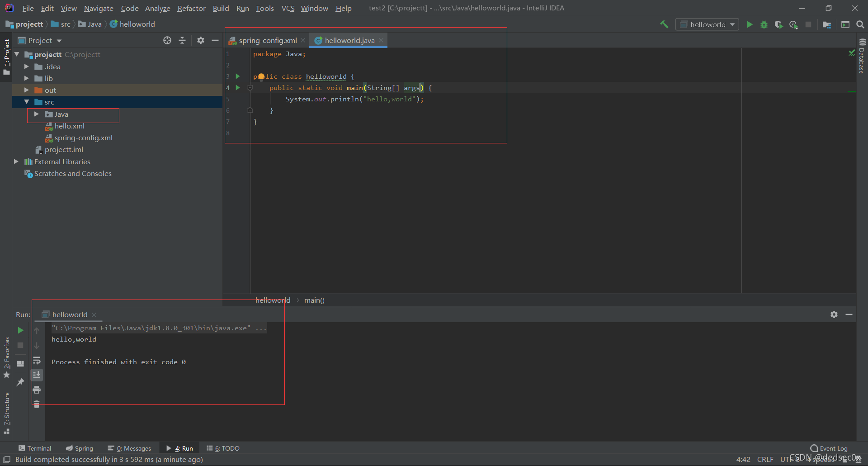This screenshot has height=466, width=868.
Task: Open the Database side tool window
Action: tap(862, 57)
